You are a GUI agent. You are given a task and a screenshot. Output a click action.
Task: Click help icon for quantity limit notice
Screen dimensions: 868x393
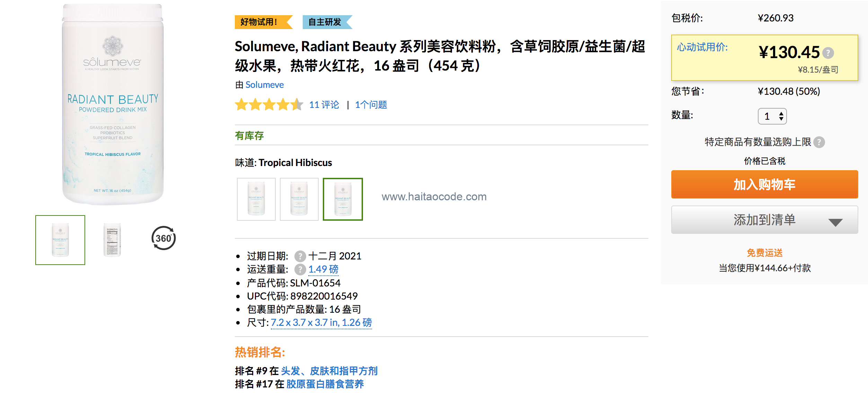[819, 142]
